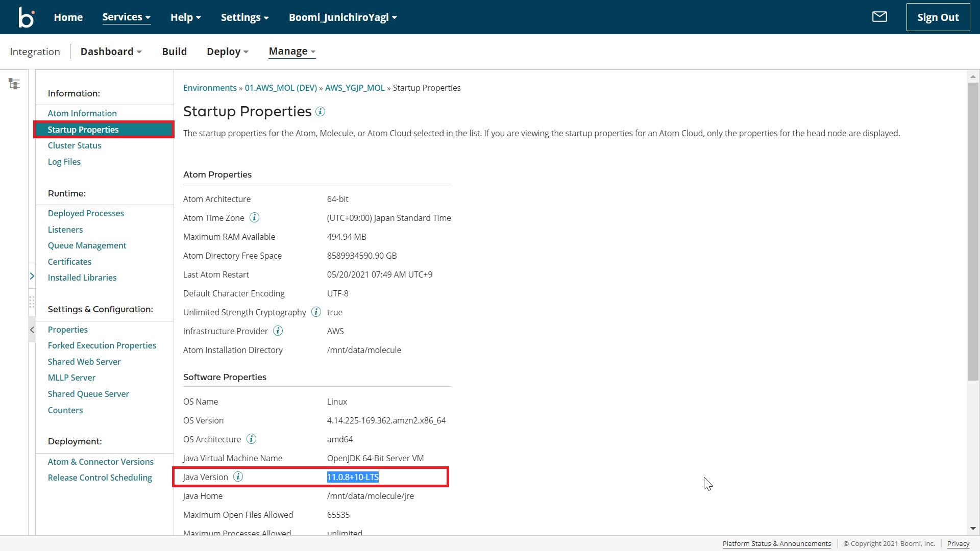The image size is (980, 551).
Task: Click the scrollbar down arrow
Action: [x=973, y=529]
